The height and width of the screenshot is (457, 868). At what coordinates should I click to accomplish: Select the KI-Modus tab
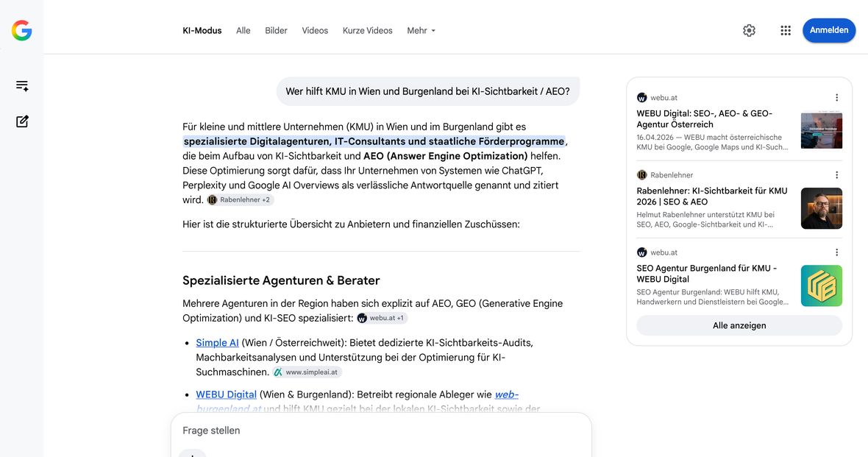pyautogui.click(x=202, y=30)
